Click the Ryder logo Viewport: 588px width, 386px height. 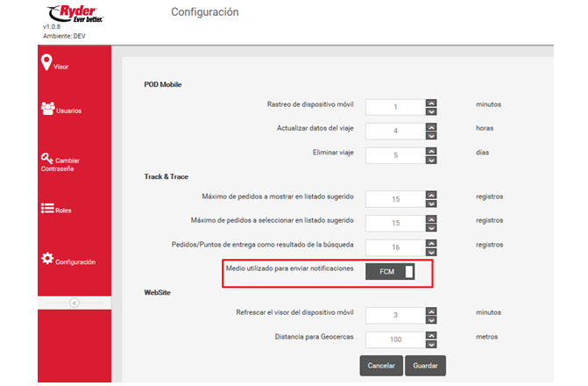coord(77,12)
